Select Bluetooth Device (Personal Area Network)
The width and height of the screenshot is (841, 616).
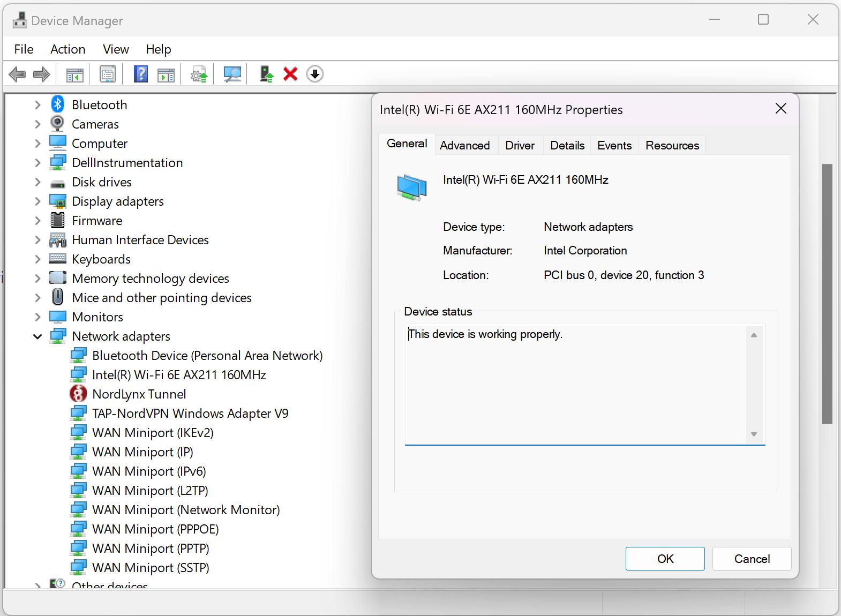pos(207,356)
